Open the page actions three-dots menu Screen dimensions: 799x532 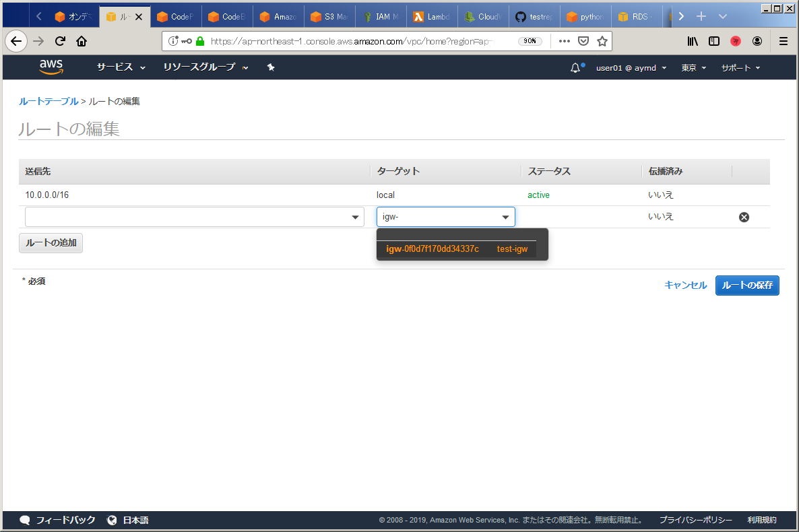click(564, 41)
